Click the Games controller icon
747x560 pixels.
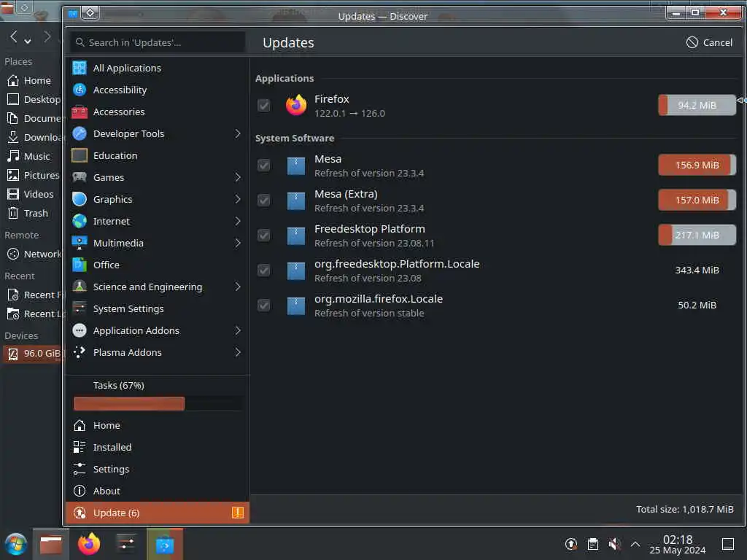[x=80, y=178]
